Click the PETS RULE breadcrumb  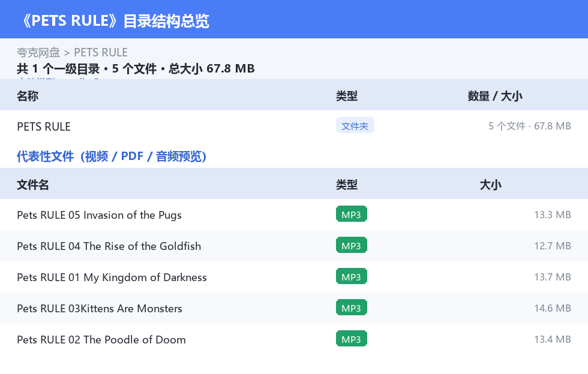pyautogui.click(x=101, y=53)
